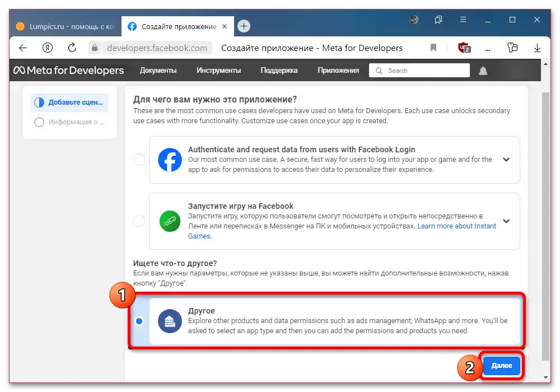Screen dimensions: 560x392
Task: Reload the page with the refresh icon
Action: 72,48
